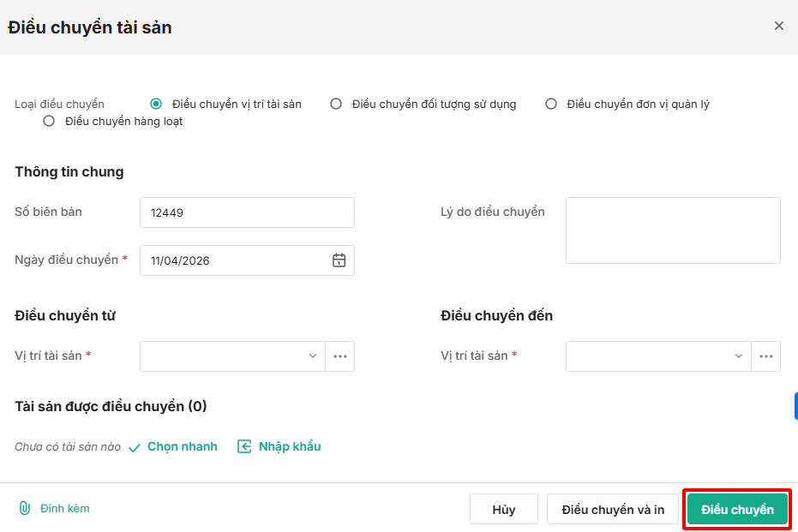798x532 pixels.
Task: Click the Nhập khẩu import icon
Action: pyautogui.click(x=244, y=446)
